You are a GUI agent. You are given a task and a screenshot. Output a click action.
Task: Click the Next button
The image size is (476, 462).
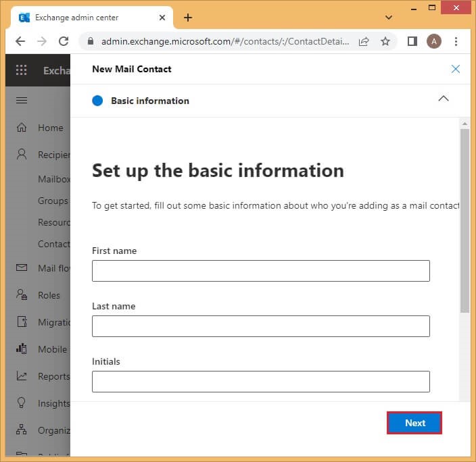[414, 423]
